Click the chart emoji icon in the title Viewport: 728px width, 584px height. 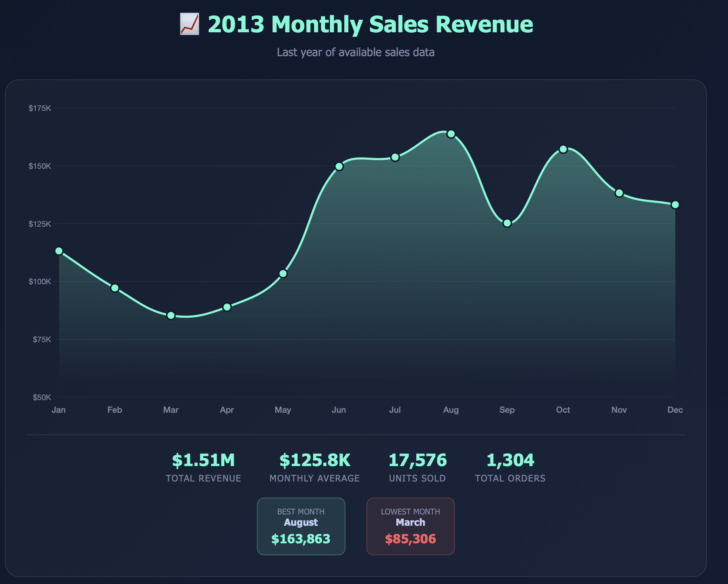coord(190,24)
